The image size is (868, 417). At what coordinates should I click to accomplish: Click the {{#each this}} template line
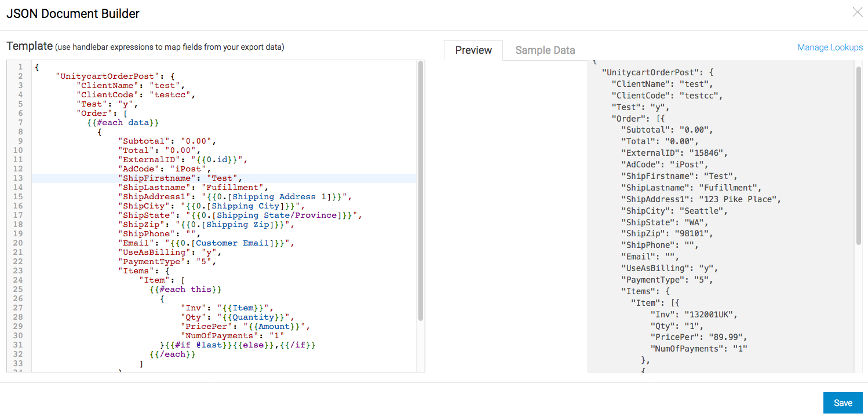(x=185, y=290)
